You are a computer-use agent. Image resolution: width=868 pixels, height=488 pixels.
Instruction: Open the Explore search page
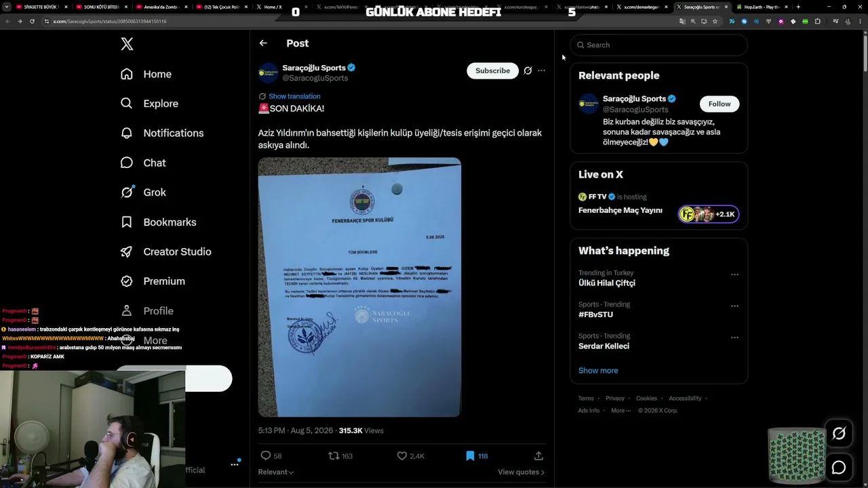coord(149,104)
